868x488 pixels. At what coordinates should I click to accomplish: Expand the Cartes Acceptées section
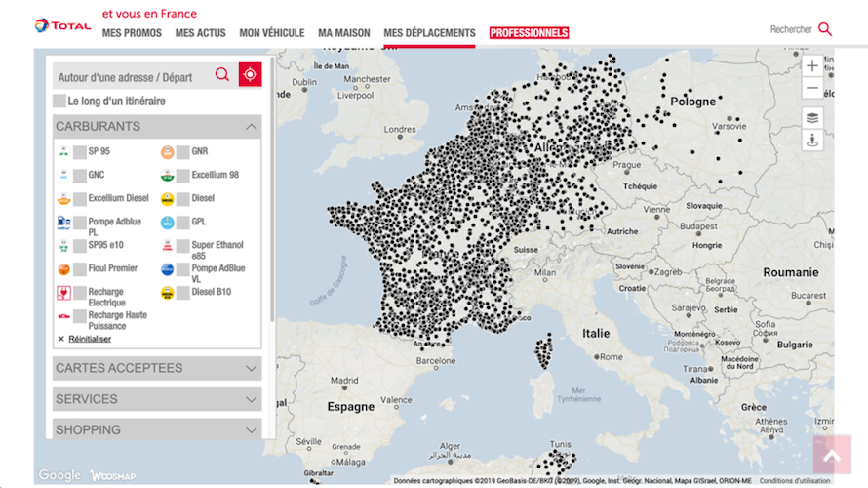coord(252,368)
